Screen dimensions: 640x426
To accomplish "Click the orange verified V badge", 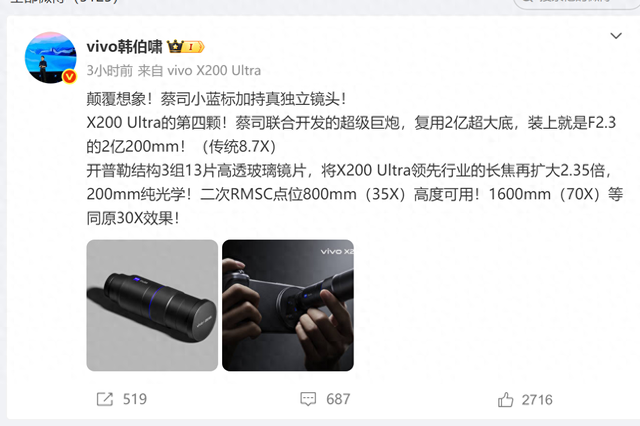I will [69, 76].
